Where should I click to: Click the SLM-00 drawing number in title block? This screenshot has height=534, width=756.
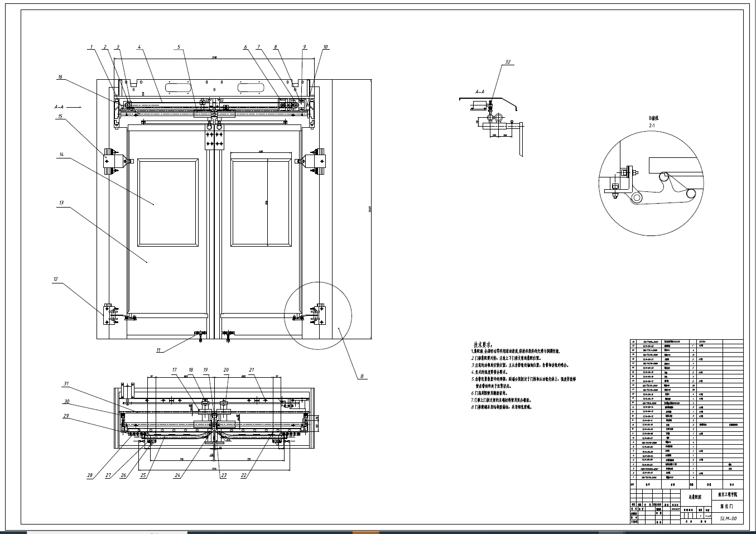[728, 518]
